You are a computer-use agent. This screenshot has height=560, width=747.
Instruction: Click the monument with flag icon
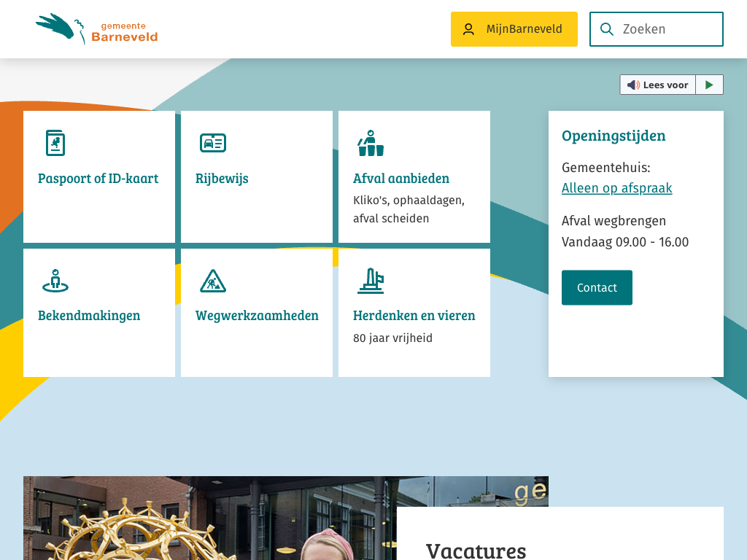point(370,281)
